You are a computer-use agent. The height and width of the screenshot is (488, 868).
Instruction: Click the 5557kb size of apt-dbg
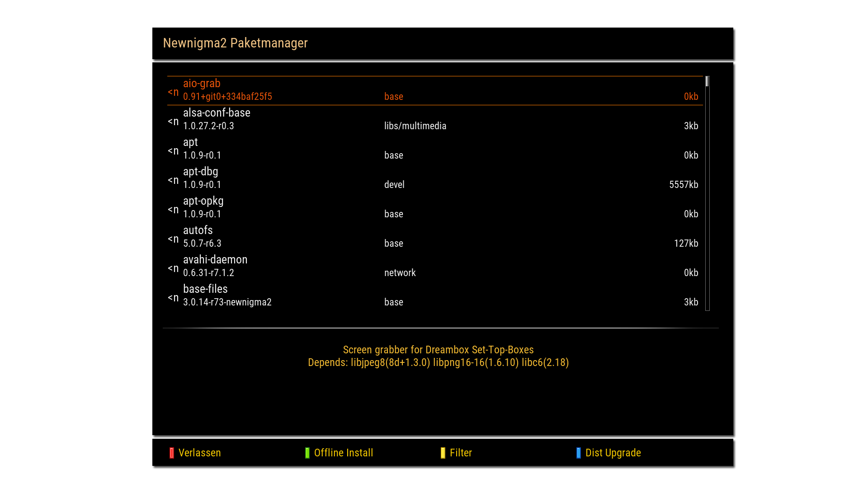[684, 184]
